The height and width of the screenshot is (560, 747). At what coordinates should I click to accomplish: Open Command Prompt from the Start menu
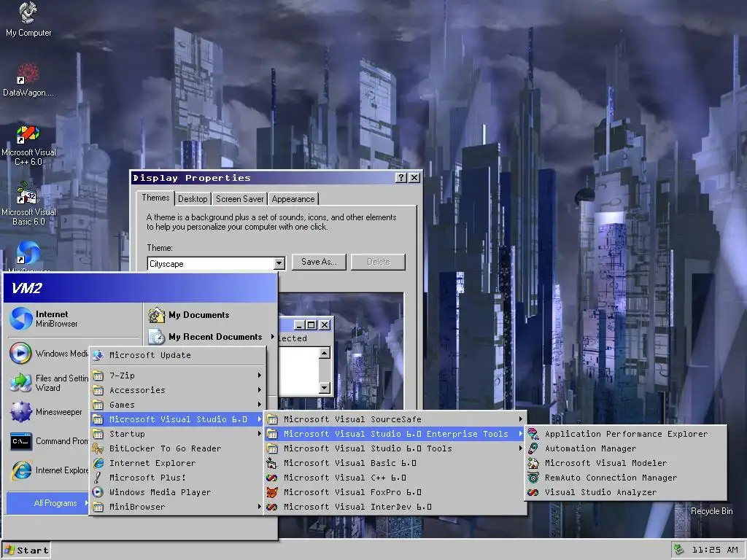(49, 441)
